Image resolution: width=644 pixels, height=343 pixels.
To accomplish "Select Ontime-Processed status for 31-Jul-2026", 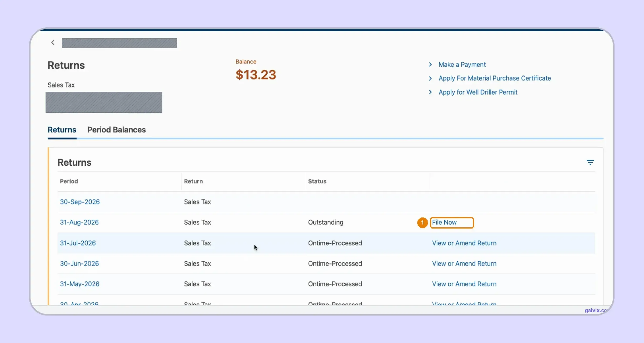I will 335,243.
